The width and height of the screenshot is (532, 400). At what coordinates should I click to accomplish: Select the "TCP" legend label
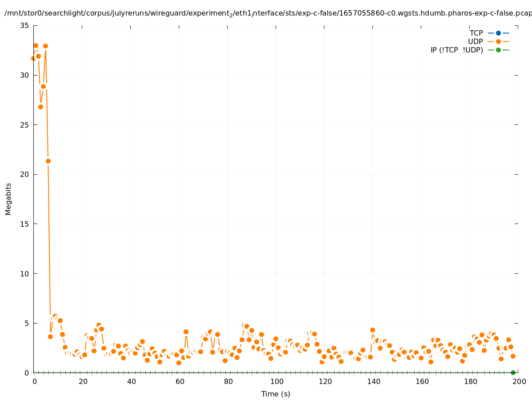coord(476,33)
